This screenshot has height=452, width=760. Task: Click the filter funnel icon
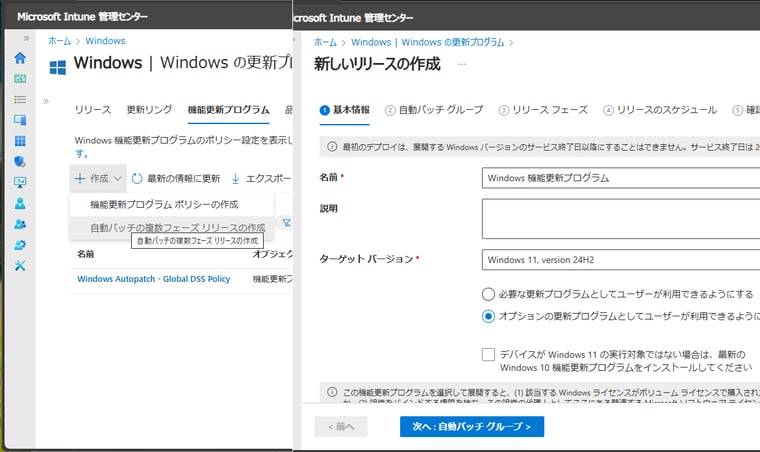pyautogui.click(x=286, y=222)
